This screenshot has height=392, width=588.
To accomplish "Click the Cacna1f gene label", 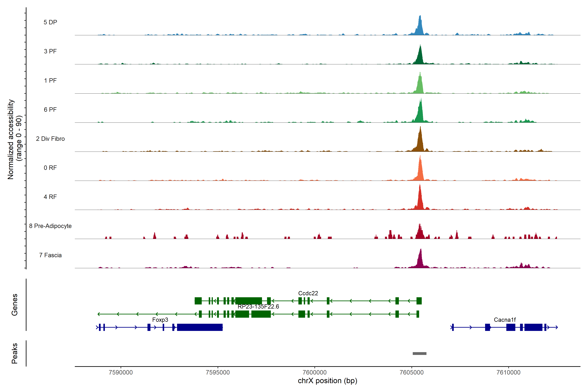I will [x=505, y=320].
